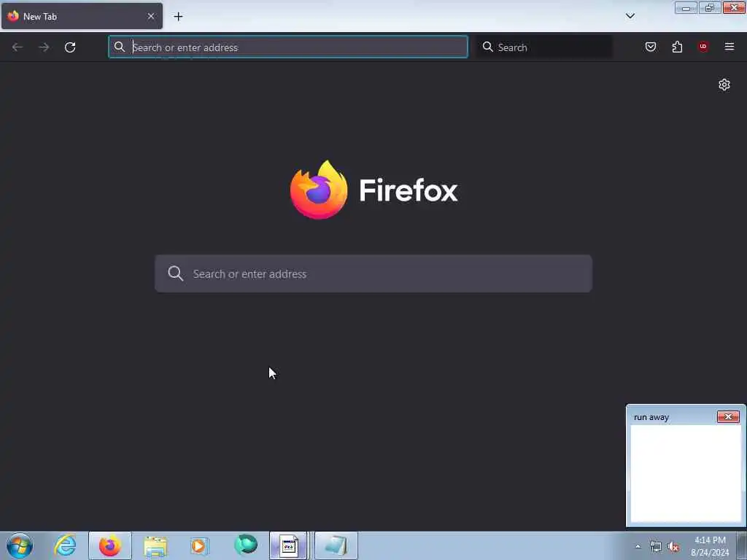747x560 pixels.
Task: Click the center page search box
Action: pos(373,274)
